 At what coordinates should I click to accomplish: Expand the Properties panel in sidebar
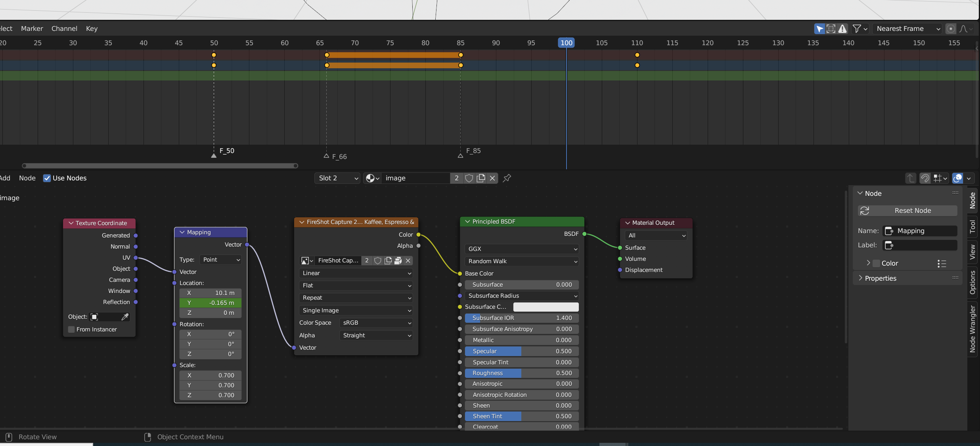[x=880, y=278]
